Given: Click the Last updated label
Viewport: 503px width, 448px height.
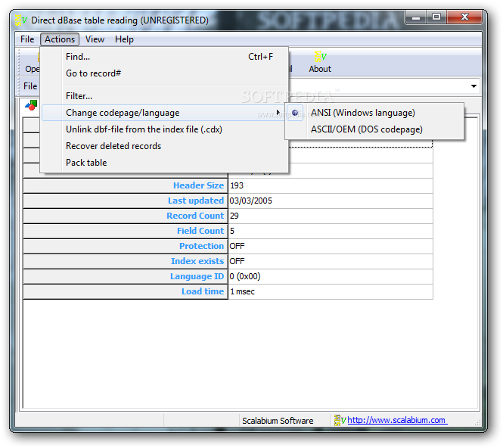Looking at the screenshot, I should pyautogui.click(x=196, y=201).
